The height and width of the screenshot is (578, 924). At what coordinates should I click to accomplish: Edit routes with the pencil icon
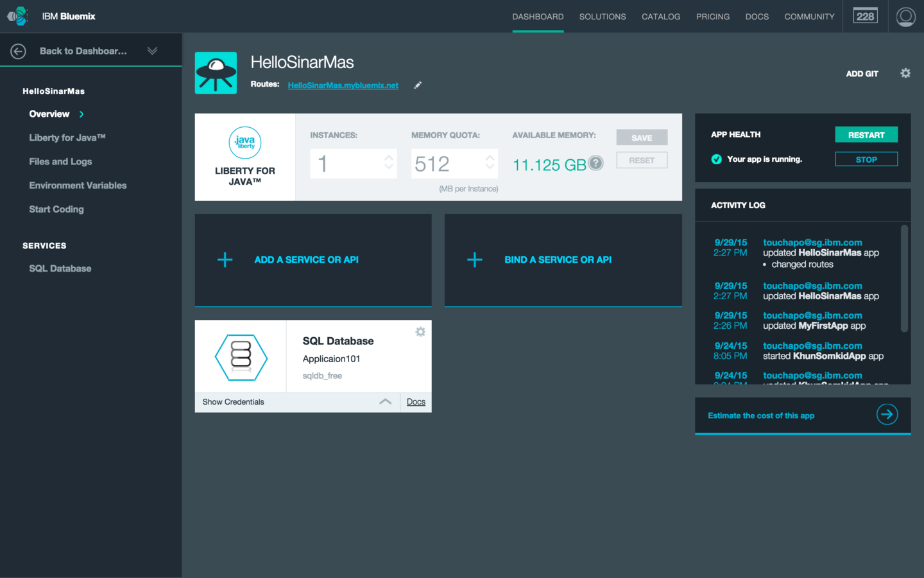click(x=418, y=85)
